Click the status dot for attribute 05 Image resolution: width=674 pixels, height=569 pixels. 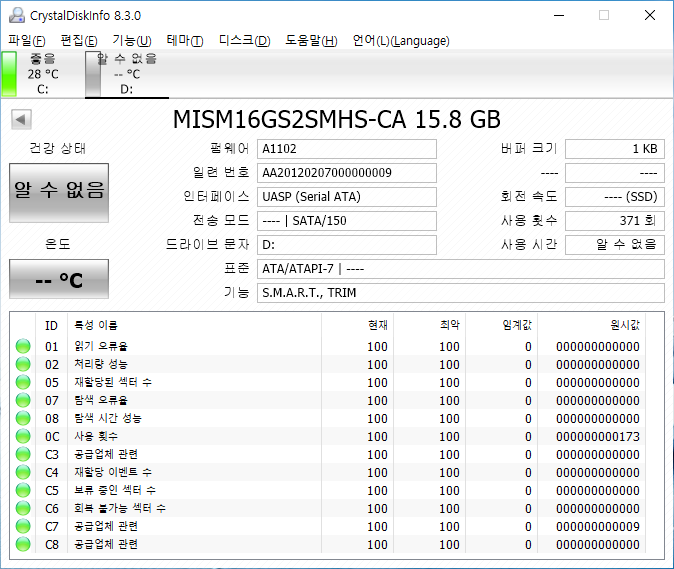coord(22,383)
